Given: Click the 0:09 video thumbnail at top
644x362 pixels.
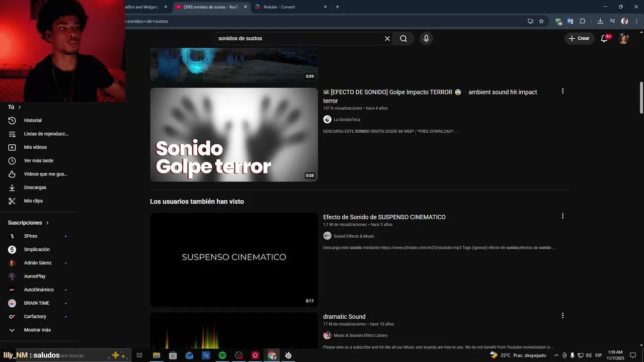Looking at the screenshot, I should coord(234,65).
